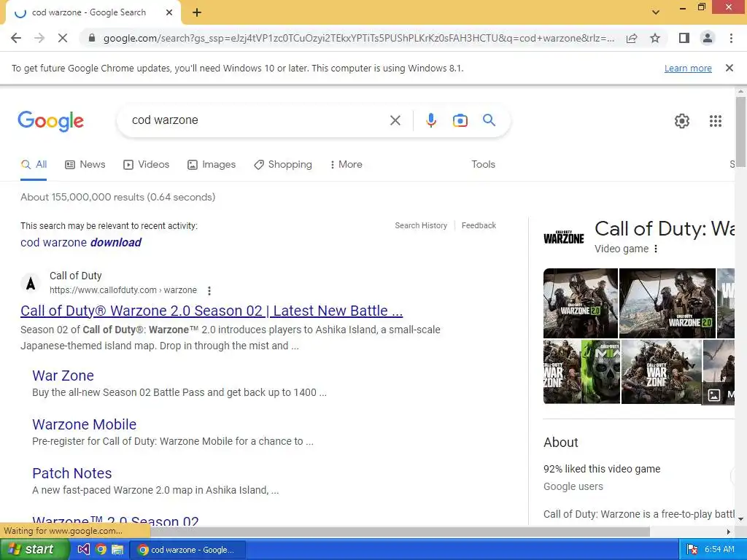The image size is (747, 560).
Task: Open Chrome three-dot menu
Action: click(x=731, y=38)
